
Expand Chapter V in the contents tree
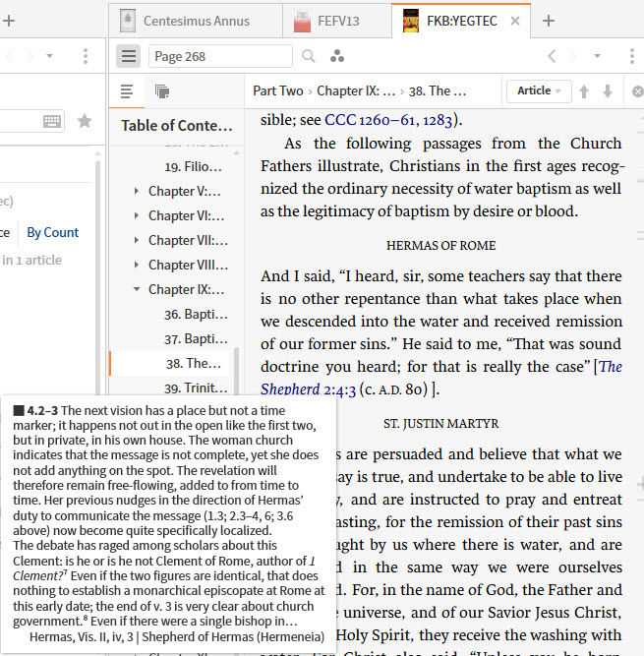137,191
